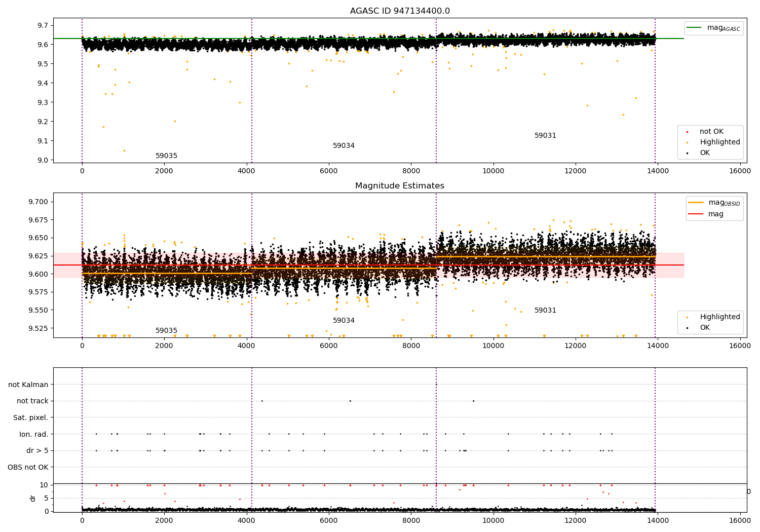The image size is (760, 532).
Task: Click the rotated 'dr' axis label
Action: coord(33,498)
